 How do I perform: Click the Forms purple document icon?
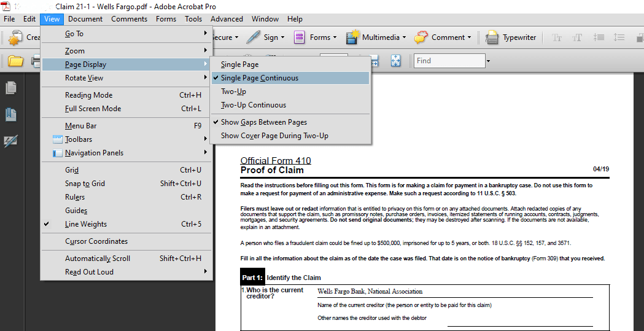(x=300, y=37)
